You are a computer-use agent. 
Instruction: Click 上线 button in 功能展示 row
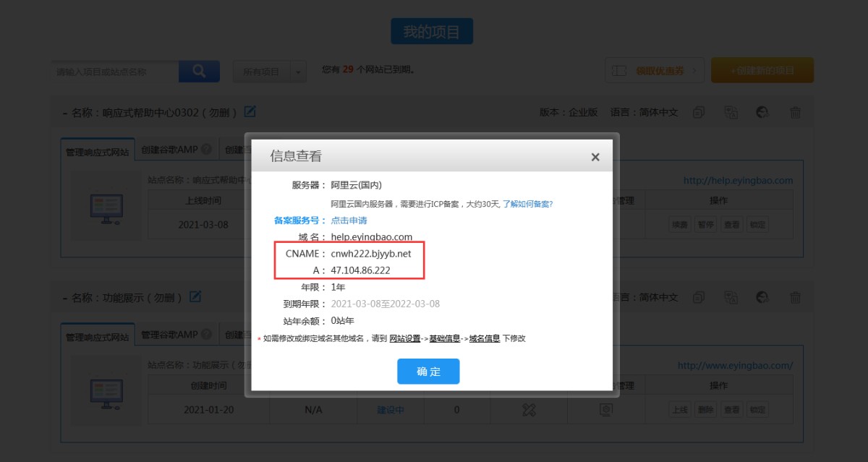(x=679, y=410)
